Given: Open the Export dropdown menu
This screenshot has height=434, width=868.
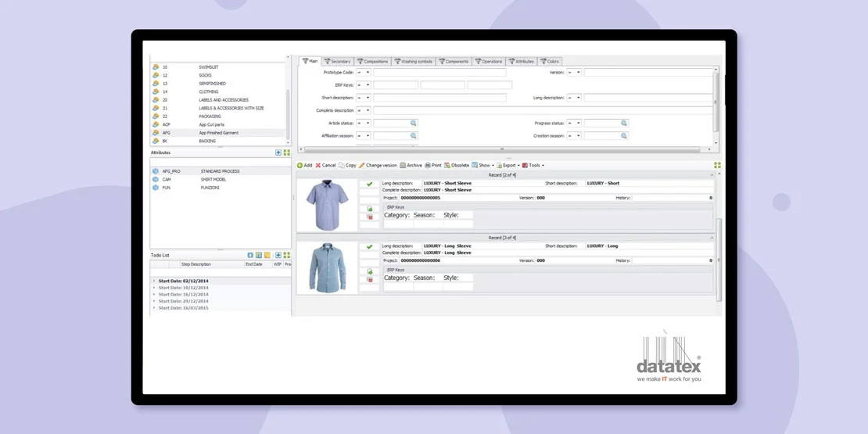Looking at the screenshot, I should [508, 165].
